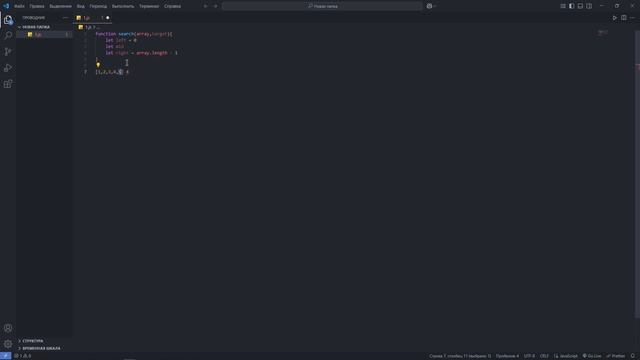Click the command center search box
Screen dimensions: 640x360
(x=322, y=6)
